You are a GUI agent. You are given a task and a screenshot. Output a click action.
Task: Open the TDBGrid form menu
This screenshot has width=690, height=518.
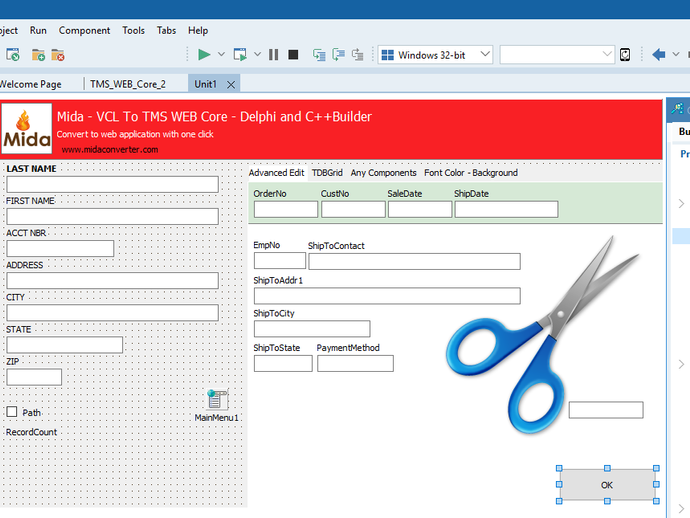point(327,173)
